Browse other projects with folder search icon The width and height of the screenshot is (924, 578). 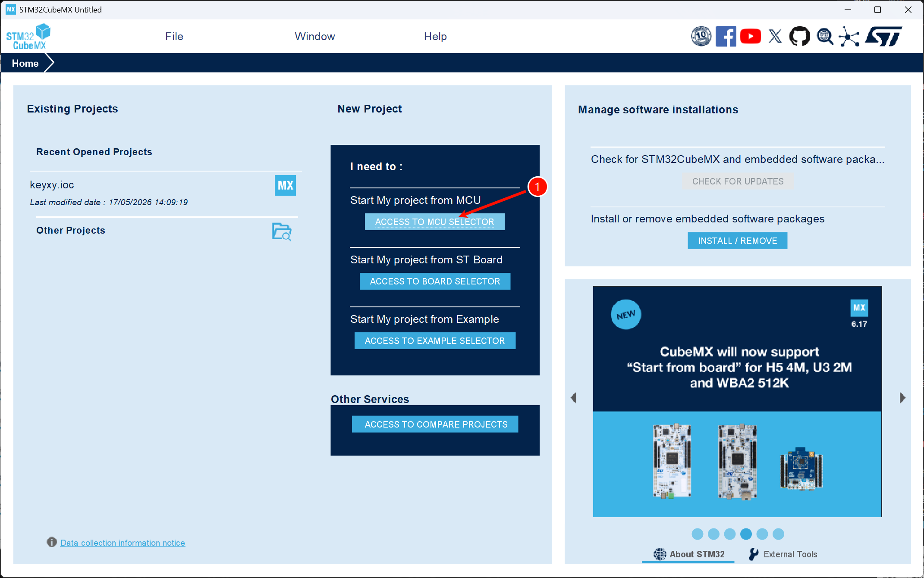tap(282, 232)
